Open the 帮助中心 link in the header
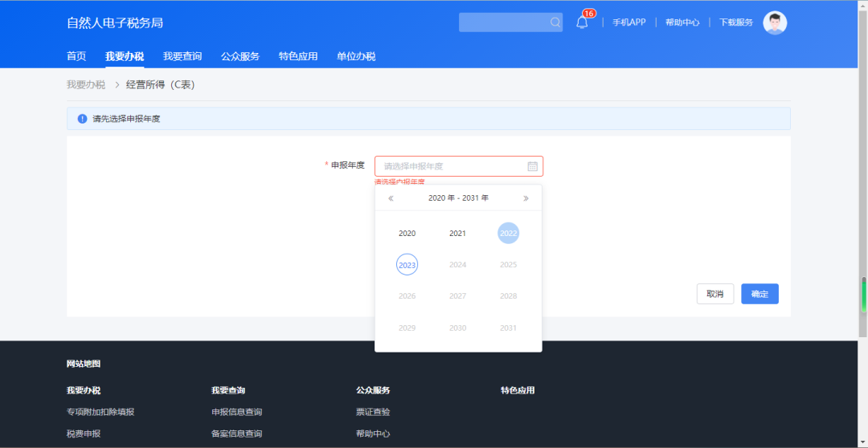 click(x=682, y=22)
